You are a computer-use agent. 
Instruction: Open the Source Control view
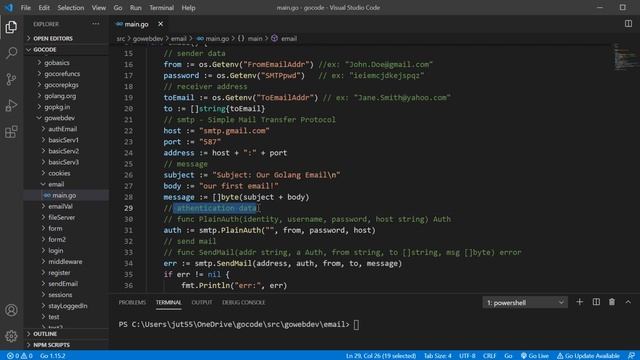tap(11, 79)
